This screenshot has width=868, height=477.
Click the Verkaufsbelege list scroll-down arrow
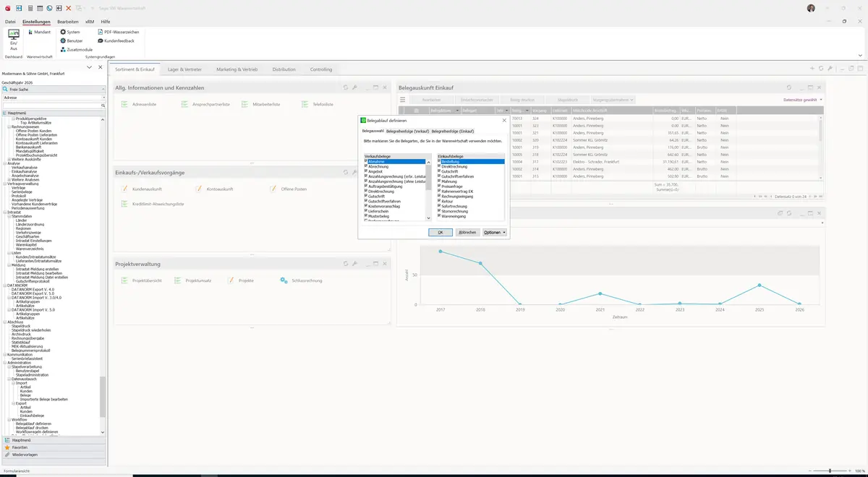(428, 218)
